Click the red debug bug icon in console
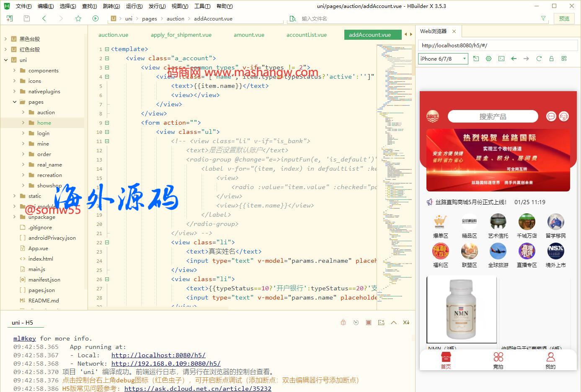The image size is (581, 392). click(x=343, y=323)
